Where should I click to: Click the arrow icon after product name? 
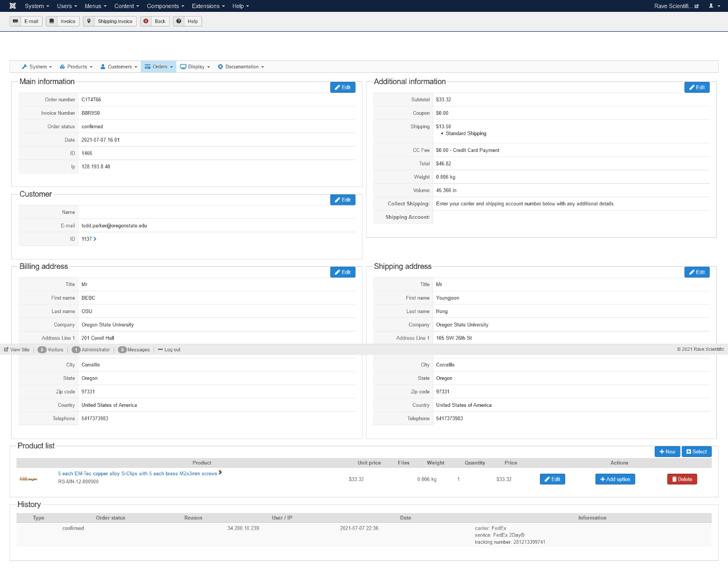(x=220, y=473)
